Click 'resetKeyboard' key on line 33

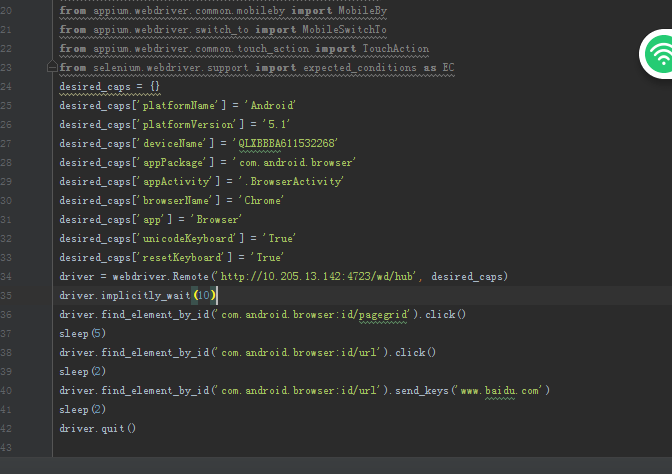(x=182, y=257)
